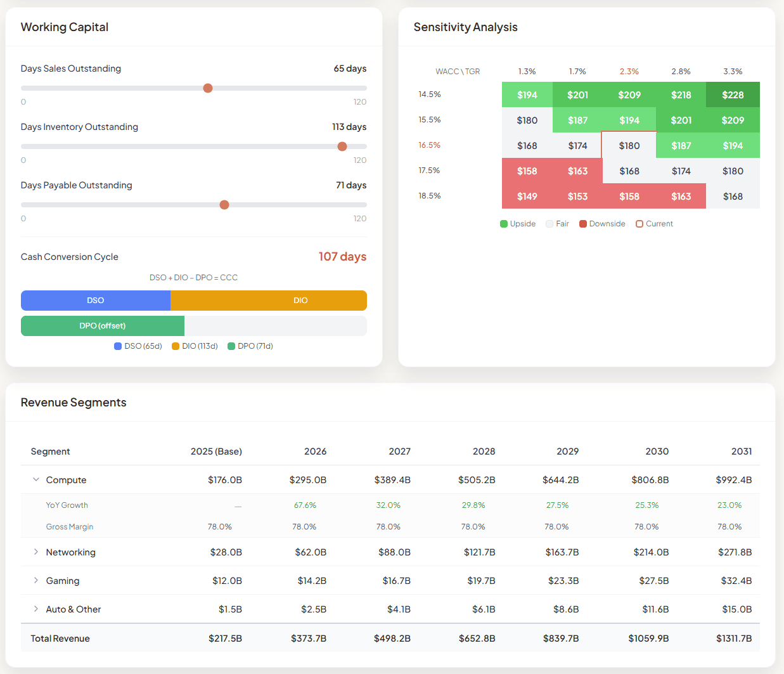Image resolution: width=784 pixels, height=674 pixels.
Task: Expand the Networking revenue segment
Action: [35, 552]
